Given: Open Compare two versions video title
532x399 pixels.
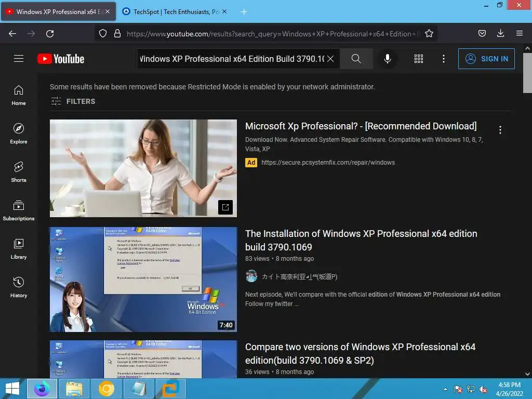Looking at the screenshot, I should tap(361, 353).
